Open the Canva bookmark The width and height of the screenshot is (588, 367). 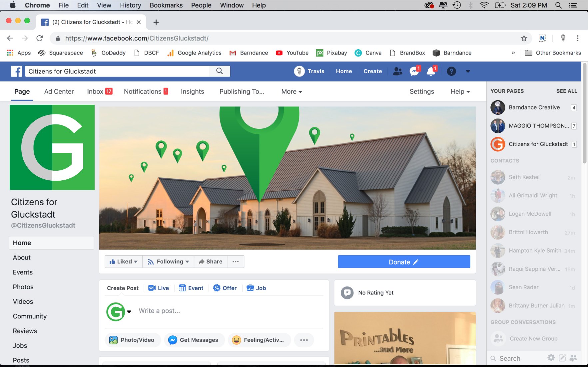pyautogui.click(x=368, y=53)
